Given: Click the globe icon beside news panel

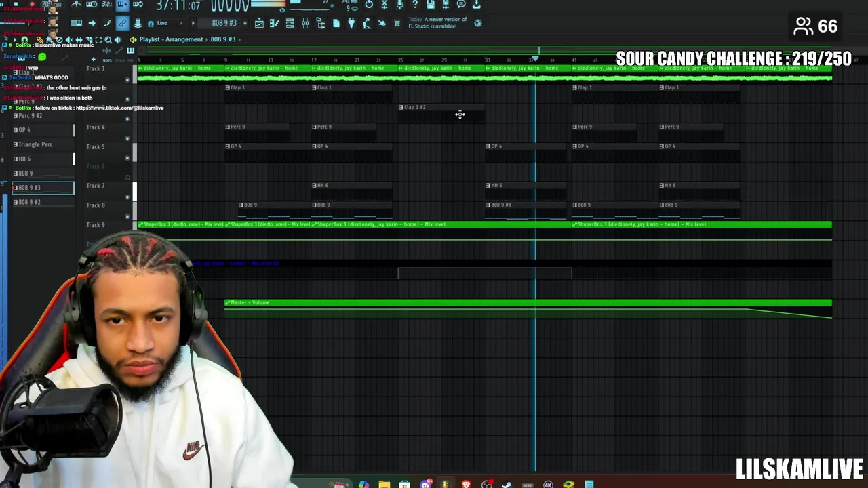Looking at the screenshot, I should [477, 23].
